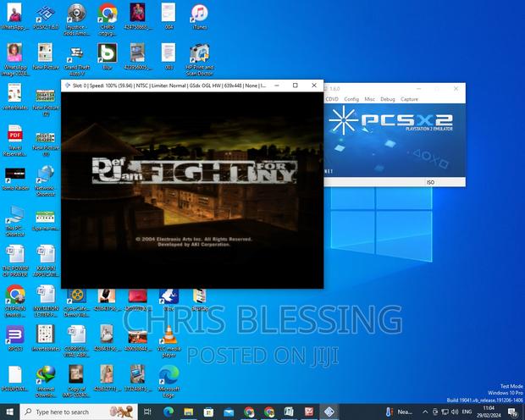Open the PCSX2 1.6.0 desktop shortcut
Screen dimensions: 525x420
pyautogui.click(x=46, y=15)
